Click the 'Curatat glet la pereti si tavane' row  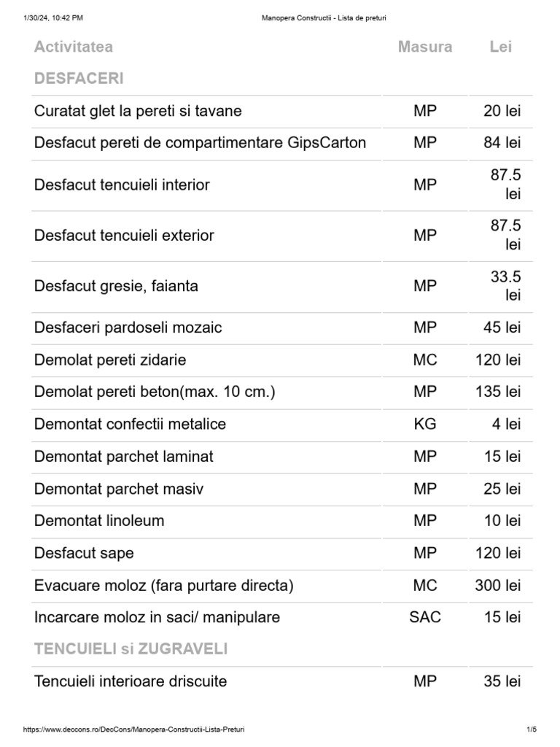[138, 111]
